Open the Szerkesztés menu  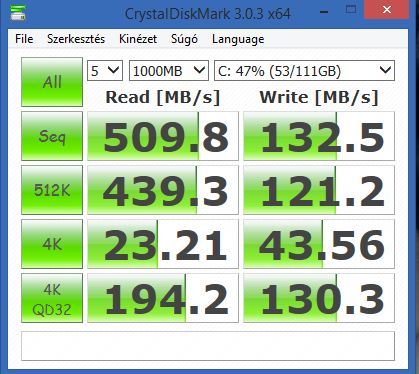(76, 39)
